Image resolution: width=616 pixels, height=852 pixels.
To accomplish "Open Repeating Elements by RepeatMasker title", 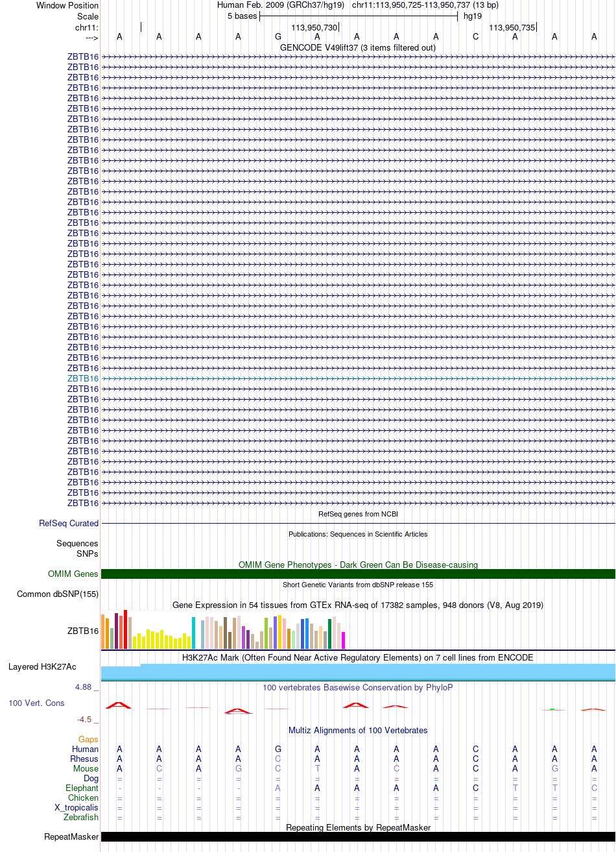I will (358, 827).
